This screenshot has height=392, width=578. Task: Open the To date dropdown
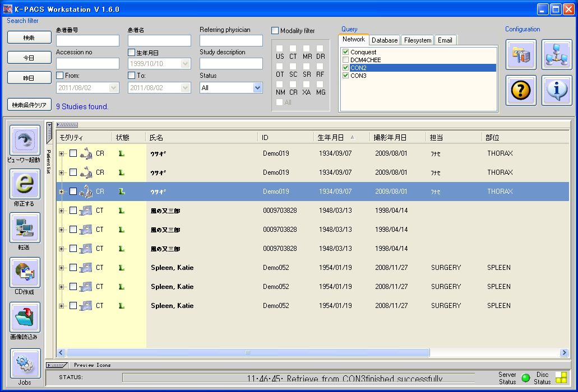[x=186, y=87]
